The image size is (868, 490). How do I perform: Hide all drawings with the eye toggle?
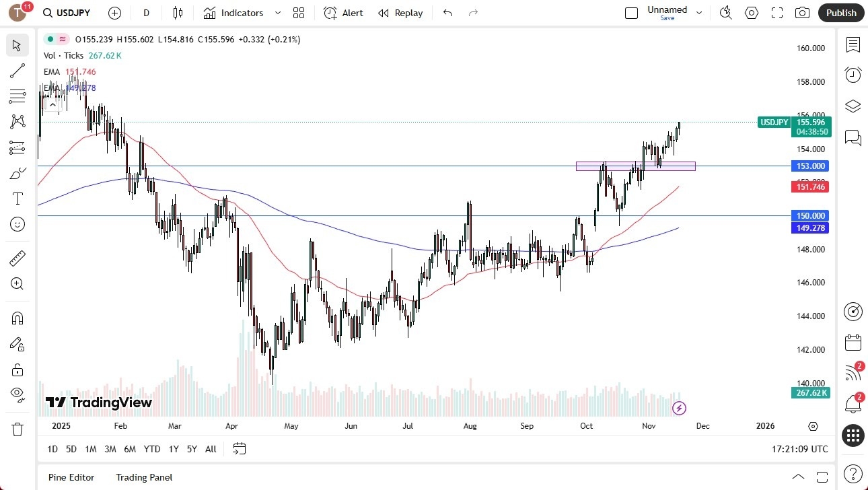pyautogui.click(x=17, y=394)
